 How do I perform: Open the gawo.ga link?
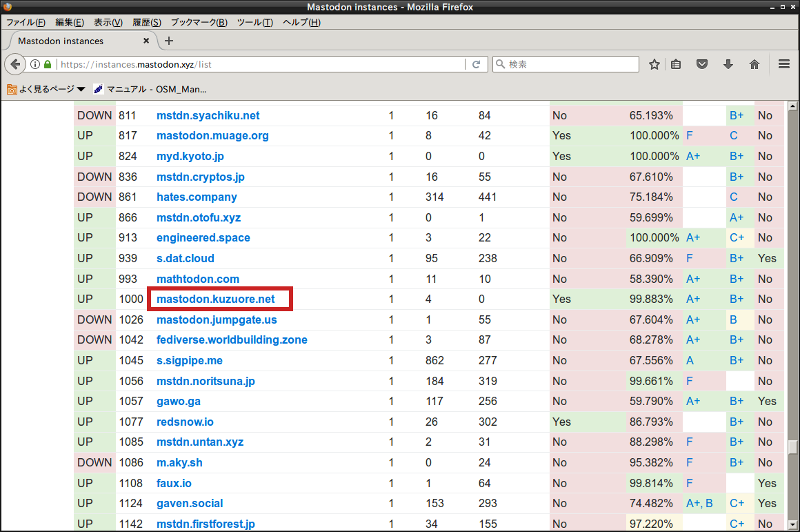[x=178, y=401]
